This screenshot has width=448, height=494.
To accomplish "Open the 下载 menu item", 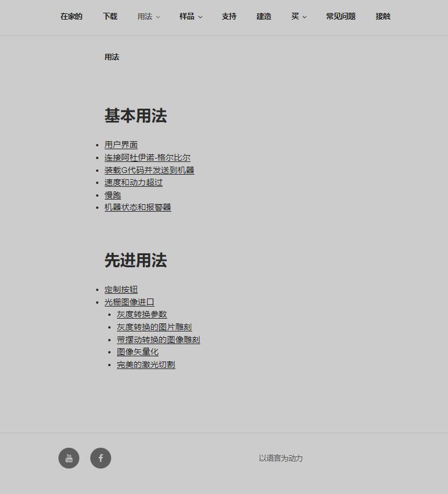I will coord(110,16).
